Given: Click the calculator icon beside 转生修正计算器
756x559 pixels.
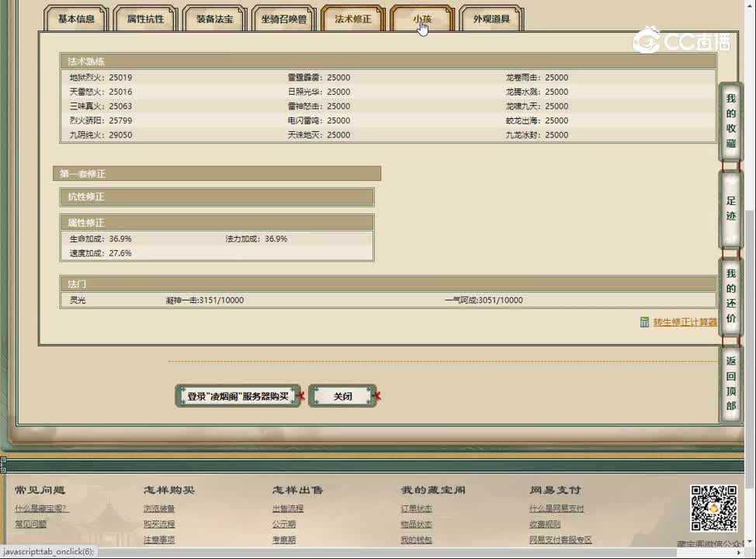Looking at the screenshot, I should (645, 322).
